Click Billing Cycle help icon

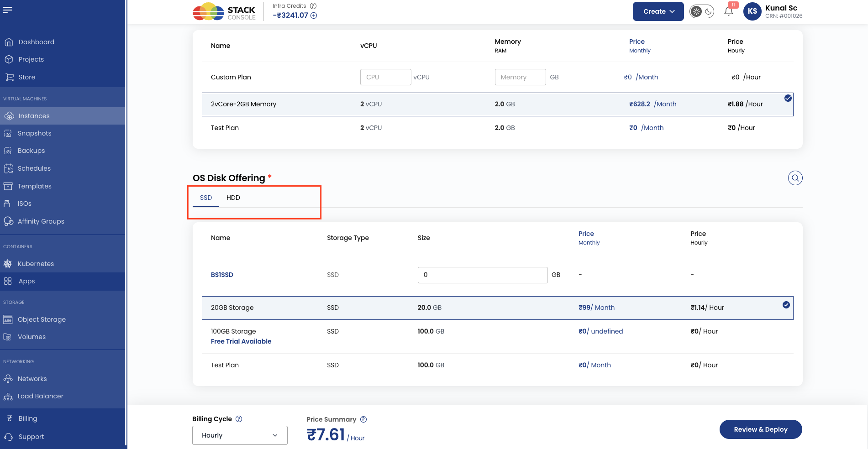point(239,419)
